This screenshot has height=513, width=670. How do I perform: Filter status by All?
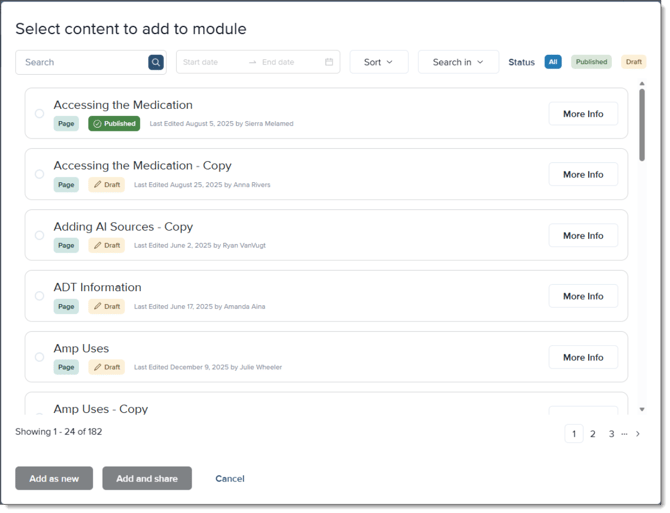(553, 62)
